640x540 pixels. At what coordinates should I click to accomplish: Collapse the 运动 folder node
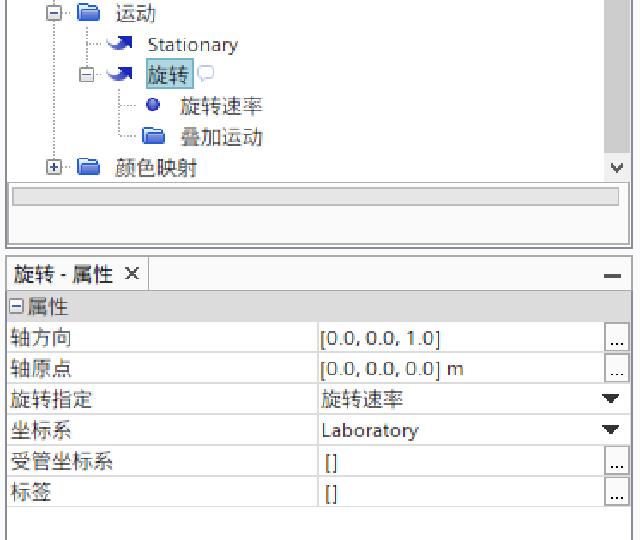[x=54, y=12]
